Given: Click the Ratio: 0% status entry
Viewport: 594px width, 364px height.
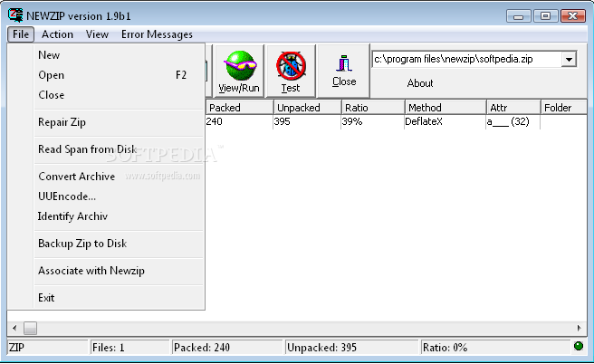Looking at the screenshot, I should click(x=495, y=348).
